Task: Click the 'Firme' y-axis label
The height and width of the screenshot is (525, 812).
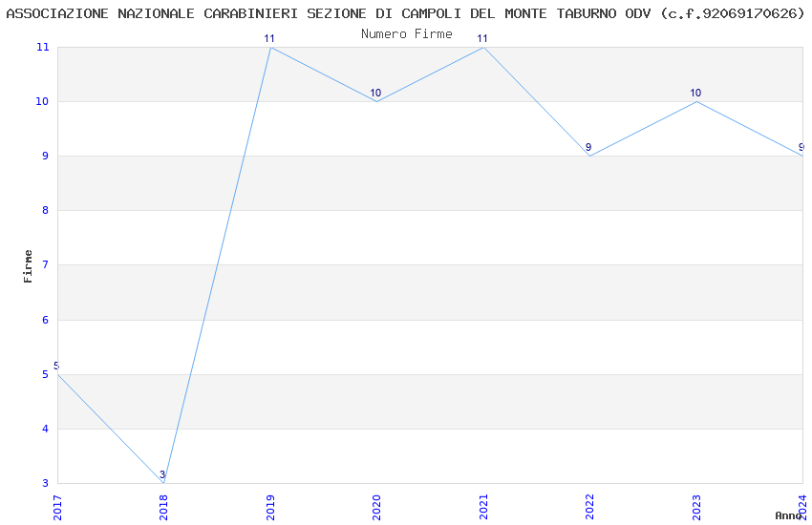Action: pos(28,266)
